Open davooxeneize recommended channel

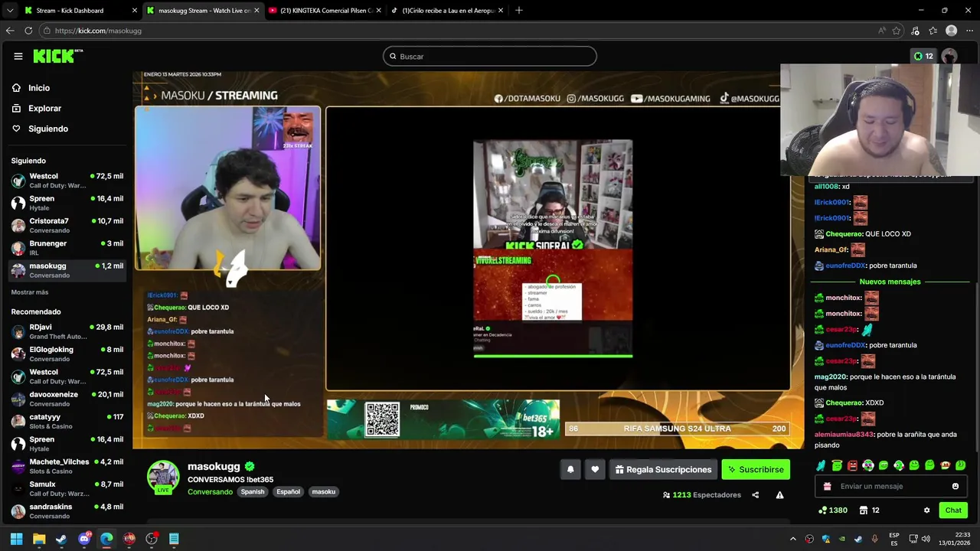[67, 399]
